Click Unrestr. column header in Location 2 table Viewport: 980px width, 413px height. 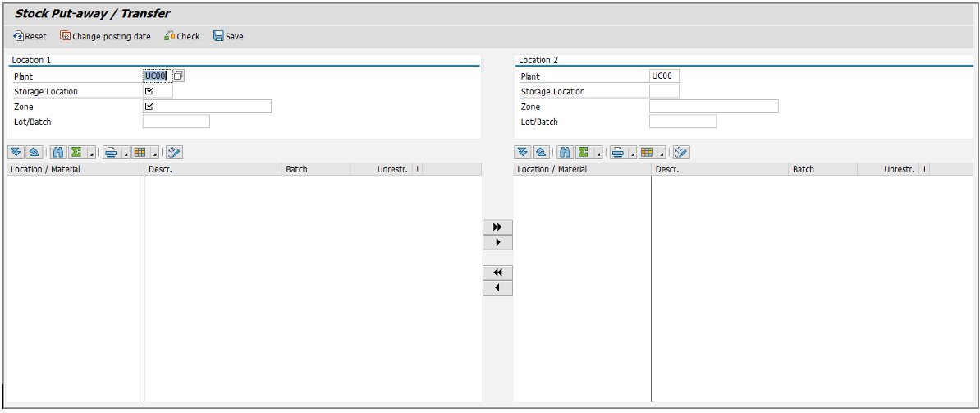click(888, 169)
